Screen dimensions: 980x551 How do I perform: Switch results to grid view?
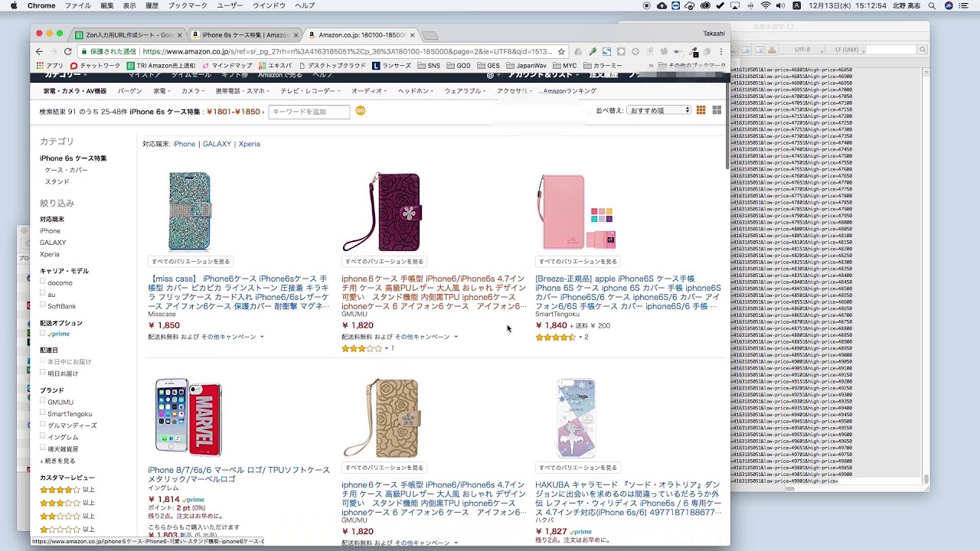[717, 111]
